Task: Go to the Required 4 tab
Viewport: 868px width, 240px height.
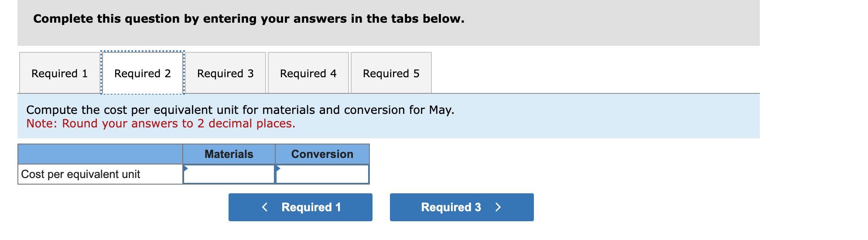Action: pos(308,73)
